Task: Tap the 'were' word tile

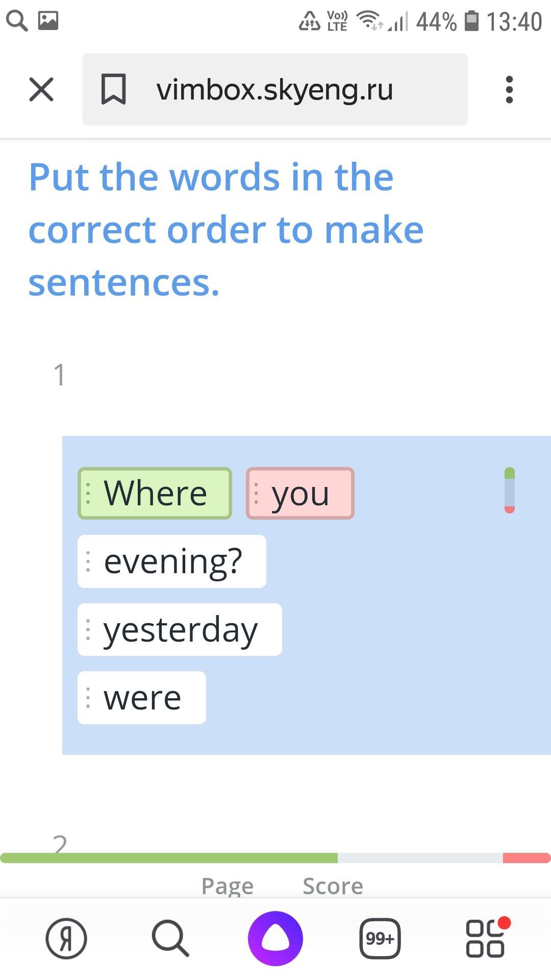Action: tap(142, 698)
